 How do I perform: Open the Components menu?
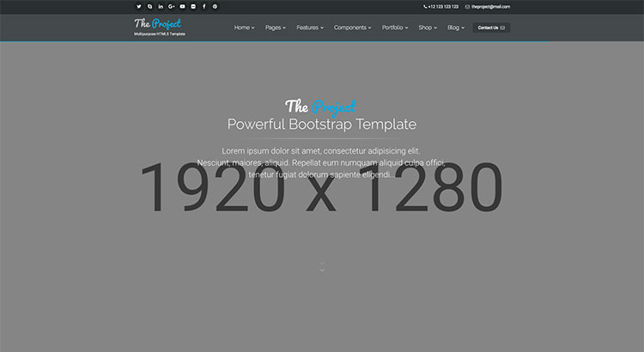point(352,27)
